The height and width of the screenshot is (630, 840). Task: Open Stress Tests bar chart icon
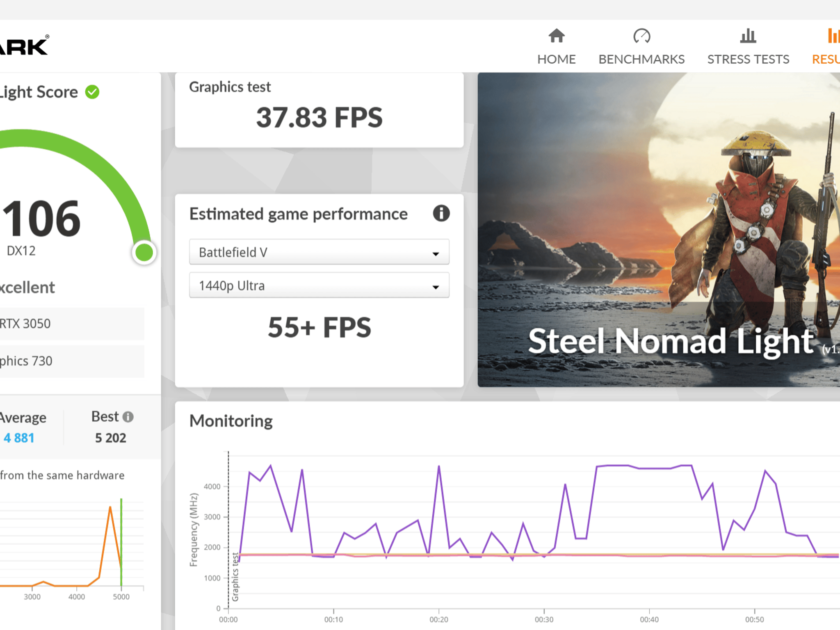coord(748,36)
